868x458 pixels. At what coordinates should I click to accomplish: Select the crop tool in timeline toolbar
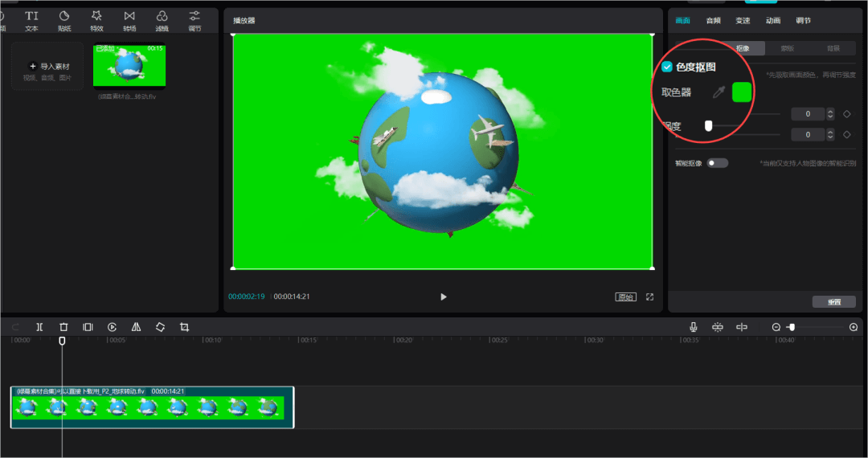click(184, 327)
